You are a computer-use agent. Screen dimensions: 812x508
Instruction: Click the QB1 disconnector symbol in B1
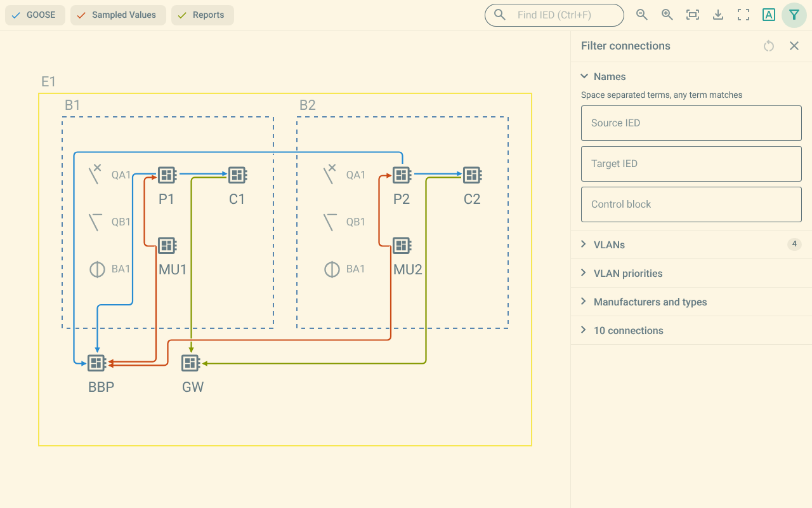click(x=95, y=222)
